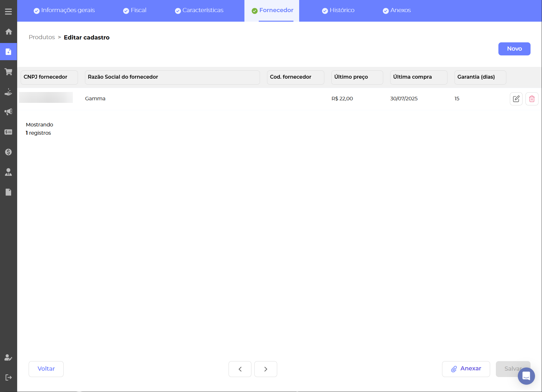
Task: Click Produtos breadcrumb link
Action: click(x=42, y=37)
